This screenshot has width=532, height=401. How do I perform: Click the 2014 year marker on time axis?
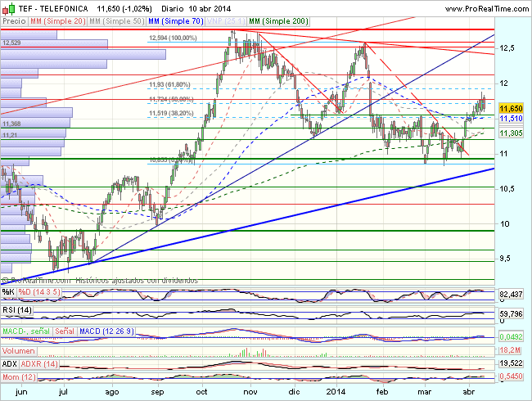[x=336, y=392]
